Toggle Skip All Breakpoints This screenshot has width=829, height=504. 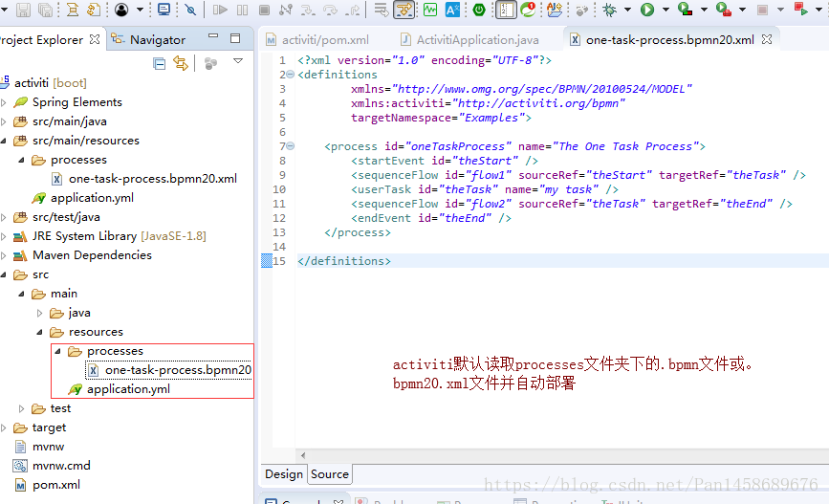pyautogui.click(x=190, y=10)
